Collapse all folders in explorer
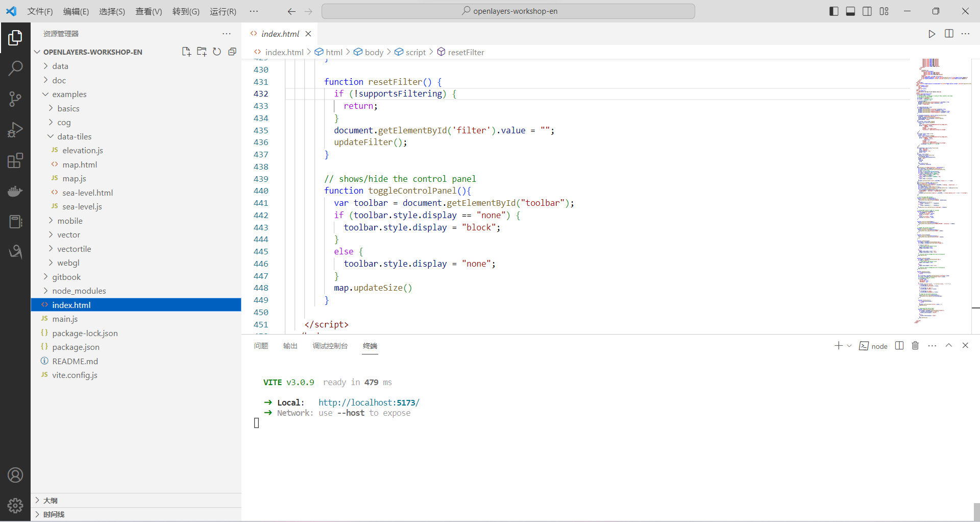Image resolution: width=980 pixels, height=522 pixels. pyautogui.click(x=232, y=52)
